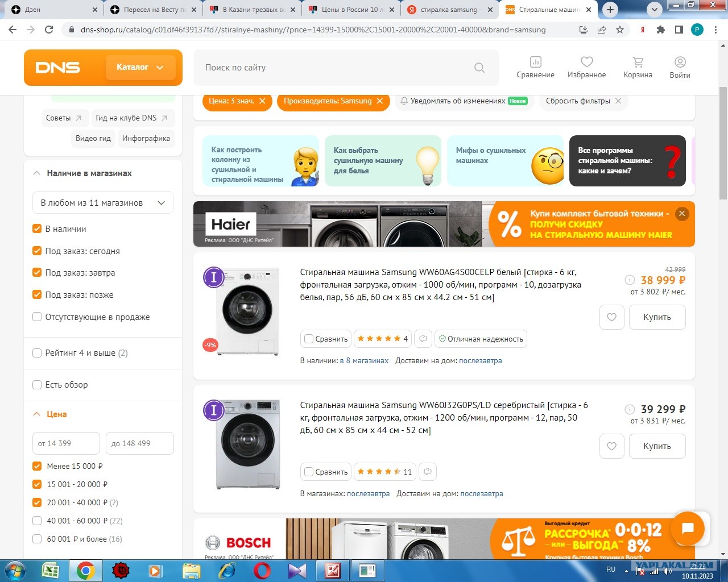Add Samsung WW60AG4S00CELP to favorites
Image resolution: width=728 pixels, height=582 pixels.
pyautogui.click(x=612, y=317)
